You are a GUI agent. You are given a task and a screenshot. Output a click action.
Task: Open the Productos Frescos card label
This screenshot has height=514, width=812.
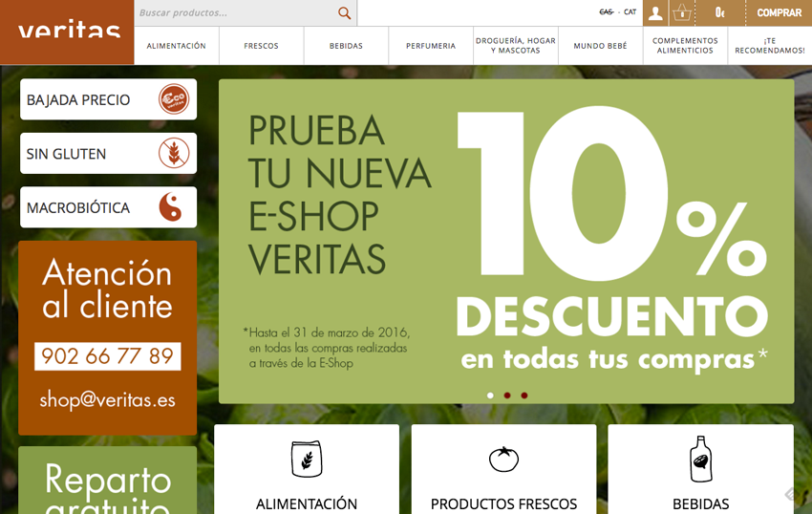click(x=503, y=503)
